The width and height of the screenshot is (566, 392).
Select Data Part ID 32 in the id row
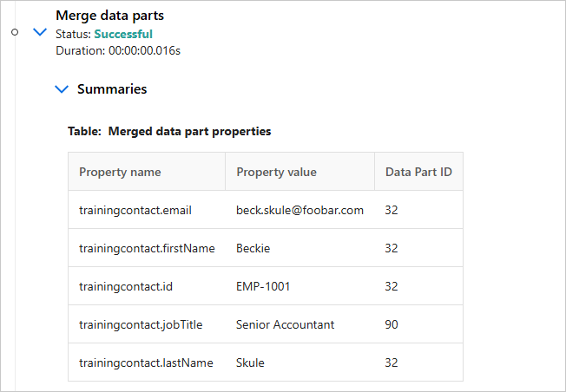pos(418,286)
